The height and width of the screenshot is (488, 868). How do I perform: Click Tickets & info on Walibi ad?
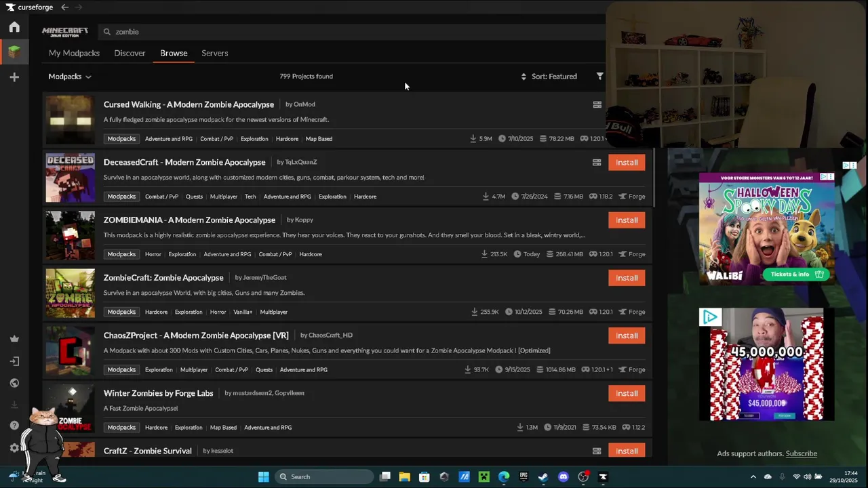pyautogui.click(x=796, y=274)
